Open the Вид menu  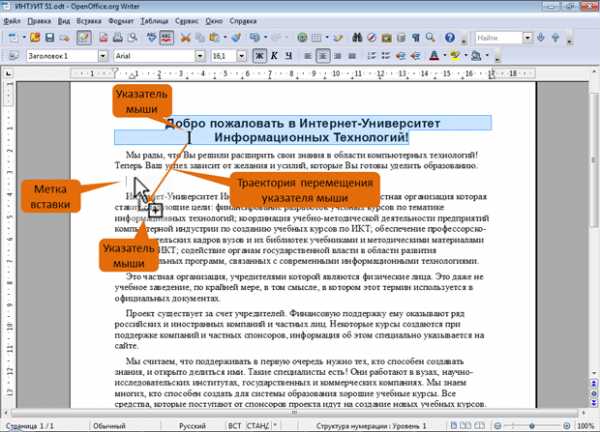64,21
